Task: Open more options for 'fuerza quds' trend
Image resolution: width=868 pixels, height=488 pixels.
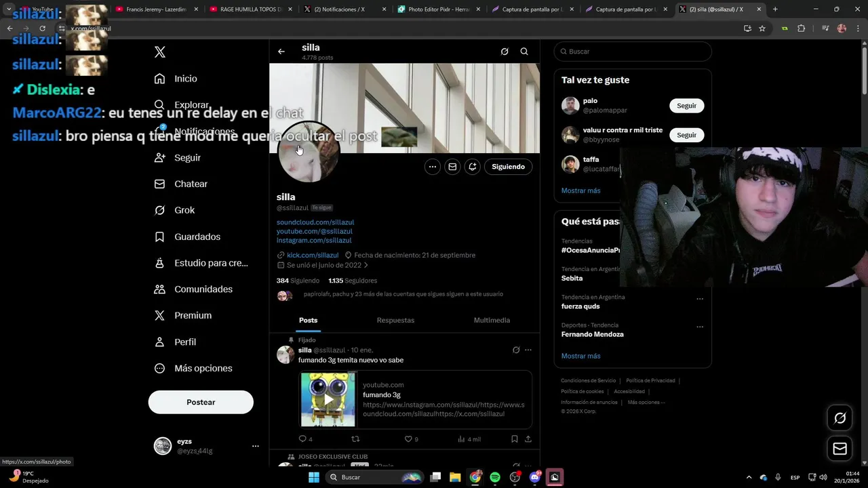Action: [x=700, y=299]
